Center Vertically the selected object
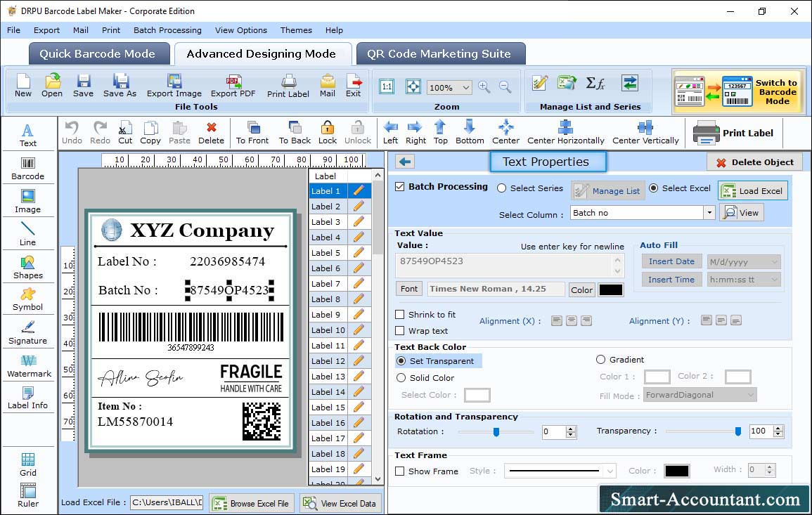 645,133
